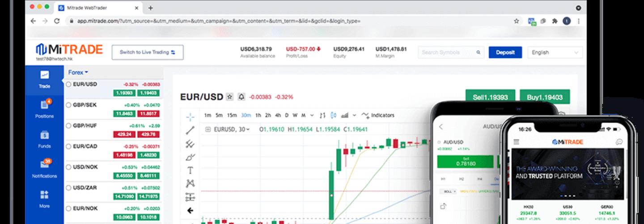Screen dimensions: 644x224
Task: Tap the award-winning platform banner on phone
Action: coord(567,174)
